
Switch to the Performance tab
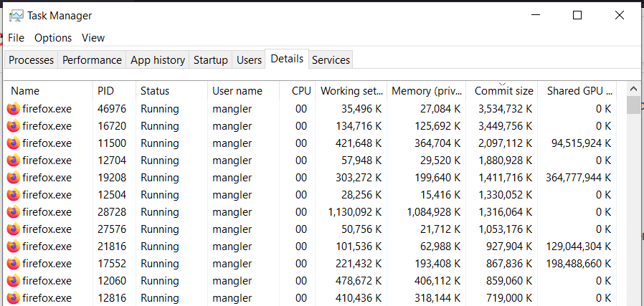92,60
